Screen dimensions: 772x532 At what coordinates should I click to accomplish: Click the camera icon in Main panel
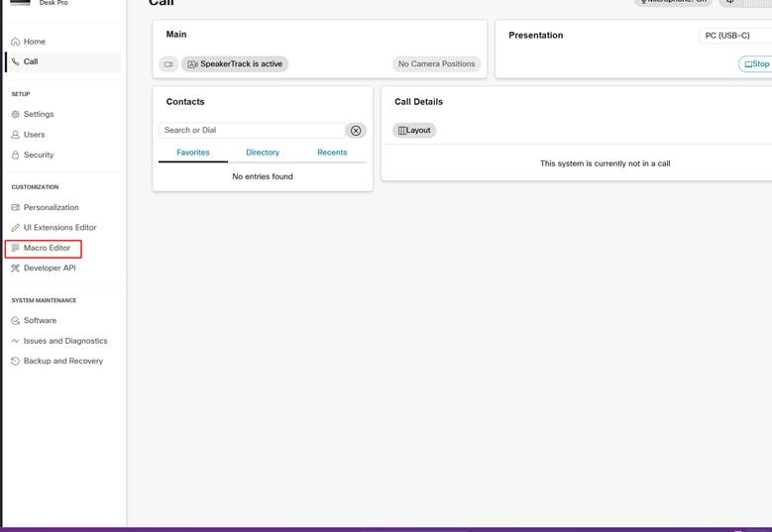tap(168, 64)
